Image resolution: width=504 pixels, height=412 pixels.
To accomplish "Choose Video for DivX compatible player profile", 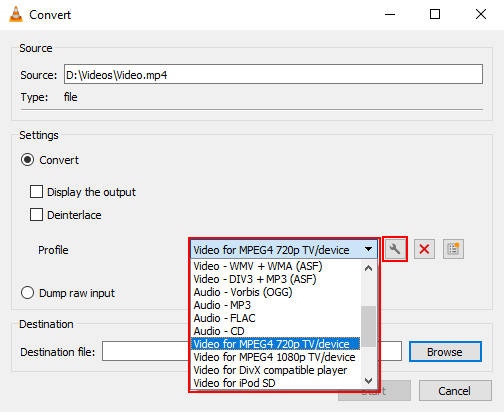I will [x=275, y=370].
